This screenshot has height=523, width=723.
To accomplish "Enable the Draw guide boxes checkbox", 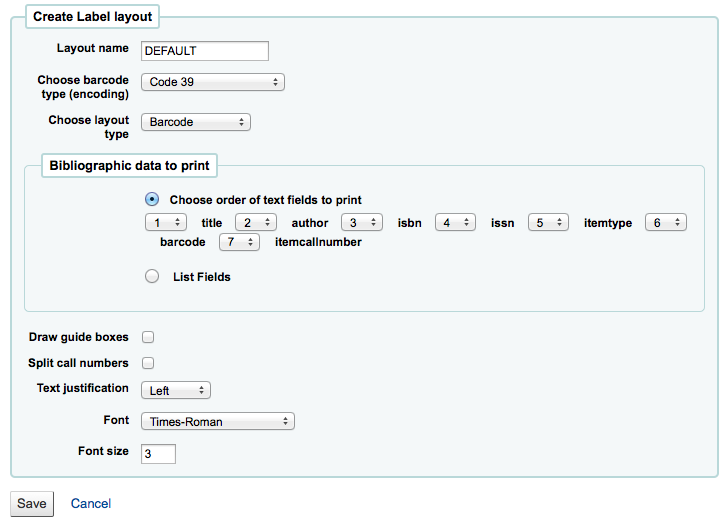I will tap(148, 337).
